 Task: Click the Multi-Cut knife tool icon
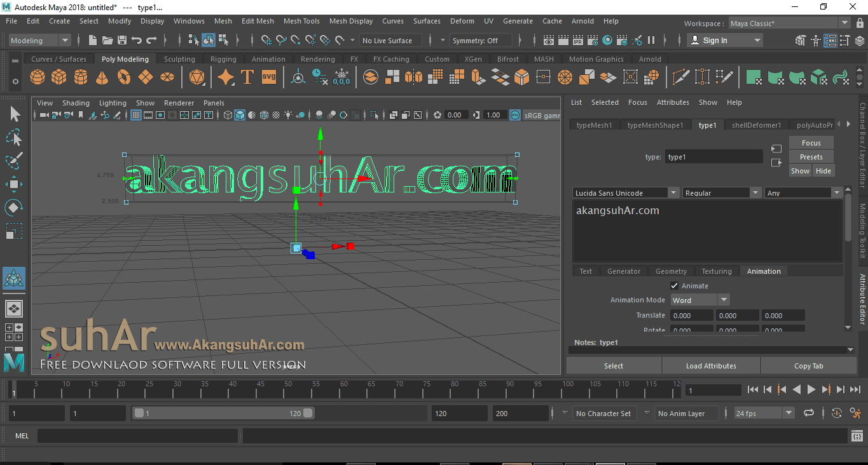(680, 77)
